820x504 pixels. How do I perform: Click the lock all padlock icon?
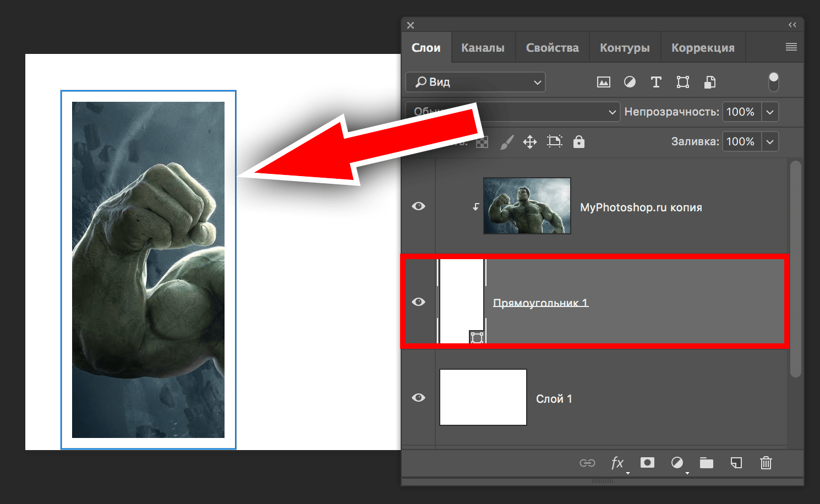click(578, 141)
